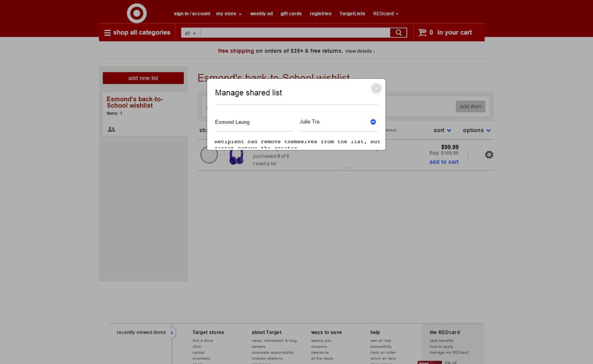Open the REDcard dropdown menu
Image resolution: width=593 pixels, height=364 pixels.
coord(385,14)
